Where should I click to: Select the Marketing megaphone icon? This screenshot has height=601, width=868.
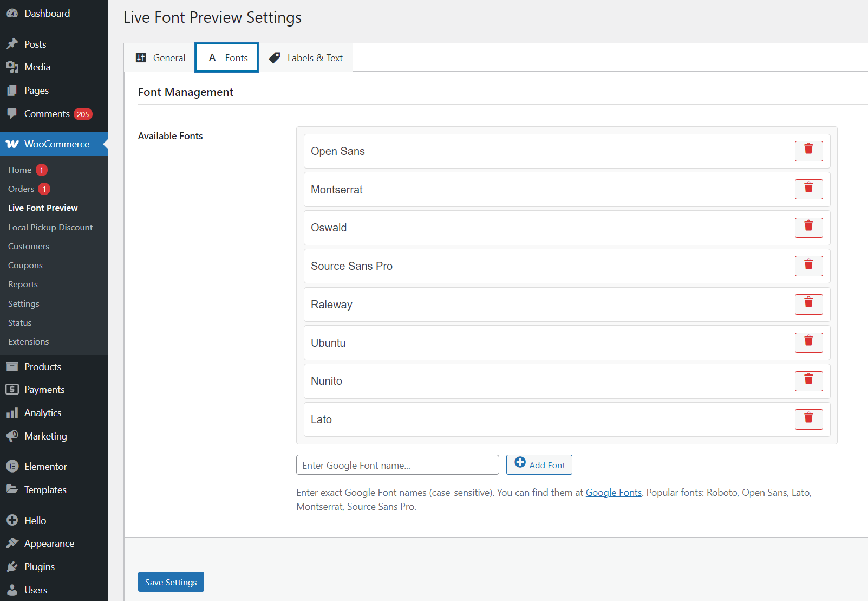(12, 436)
